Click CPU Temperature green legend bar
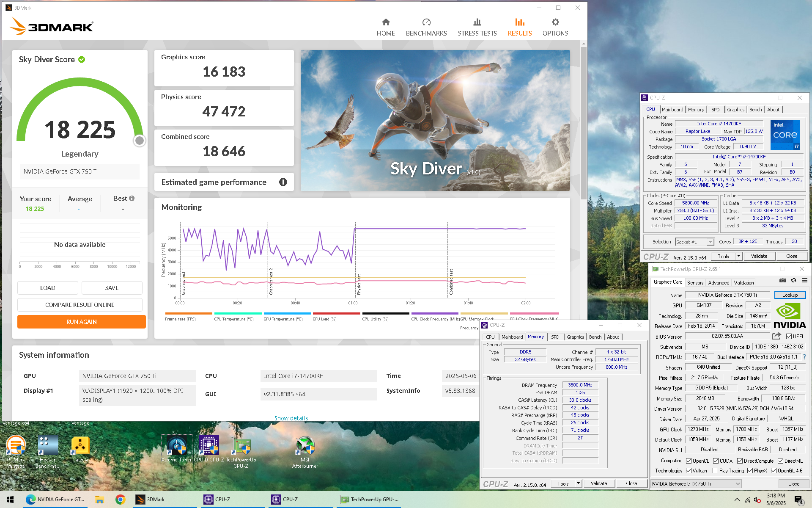 point(238,313)
